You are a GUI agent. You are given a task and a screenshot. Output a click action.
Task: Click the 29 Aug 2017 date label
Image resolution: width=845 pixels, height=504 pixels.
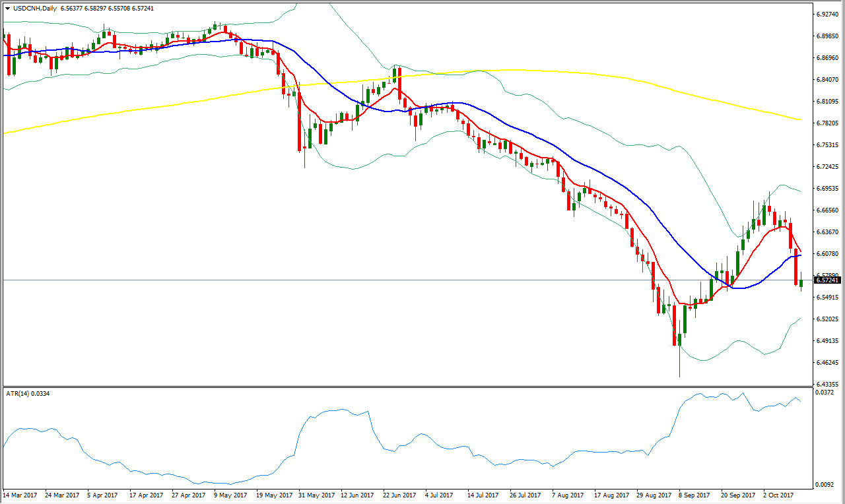coord(653,494)
